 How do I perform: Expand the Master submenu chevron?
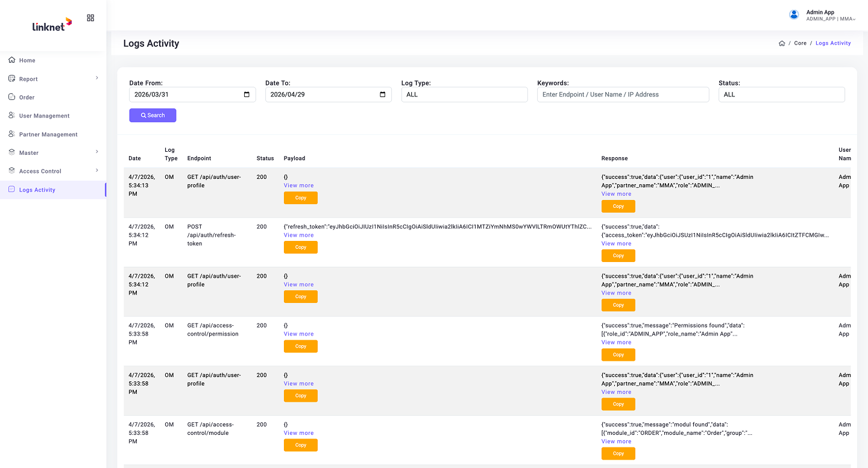(97, 152)
